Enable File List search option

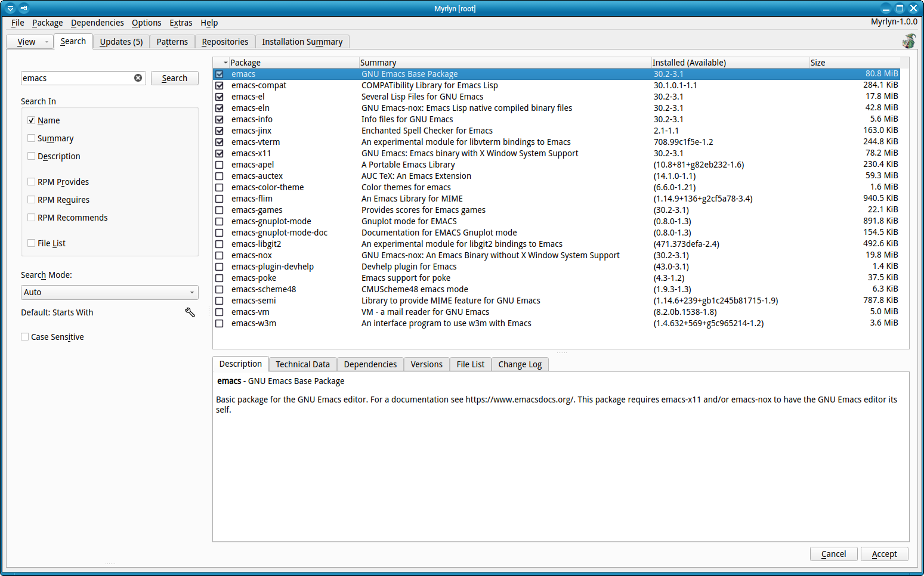tap(31, 243)
